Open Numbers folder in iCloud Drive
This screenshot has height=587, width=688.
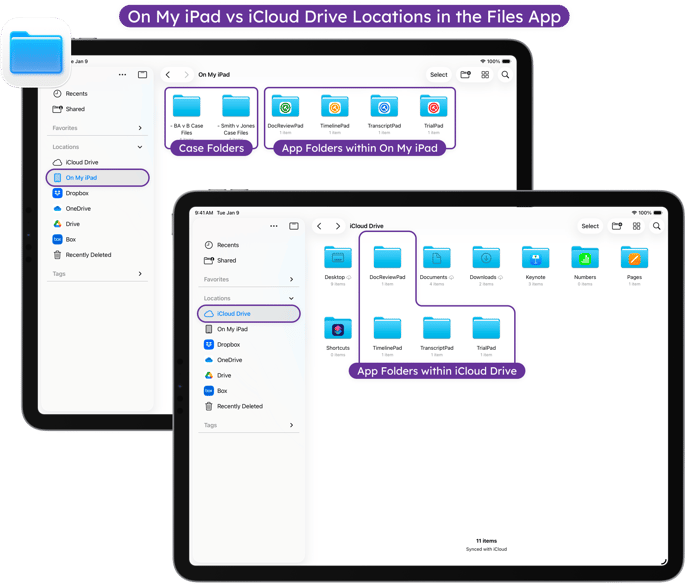coord(585,266)
